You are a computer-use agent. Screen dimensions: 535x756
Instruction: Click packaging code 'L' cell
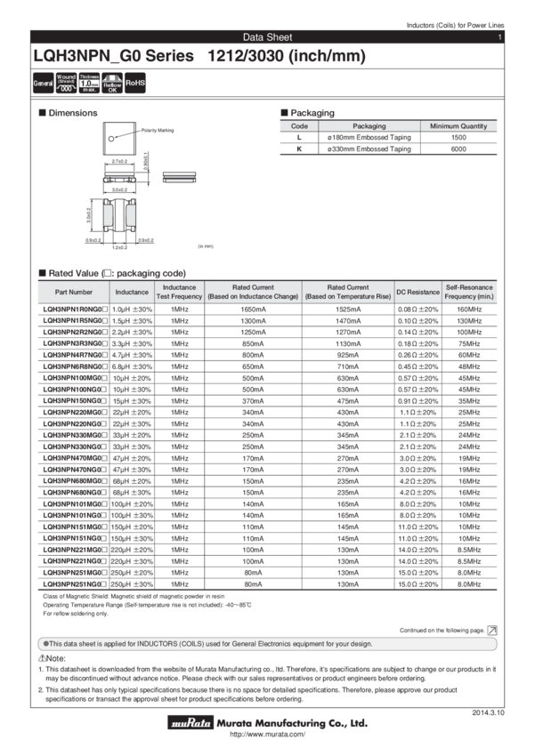point(299,137)
